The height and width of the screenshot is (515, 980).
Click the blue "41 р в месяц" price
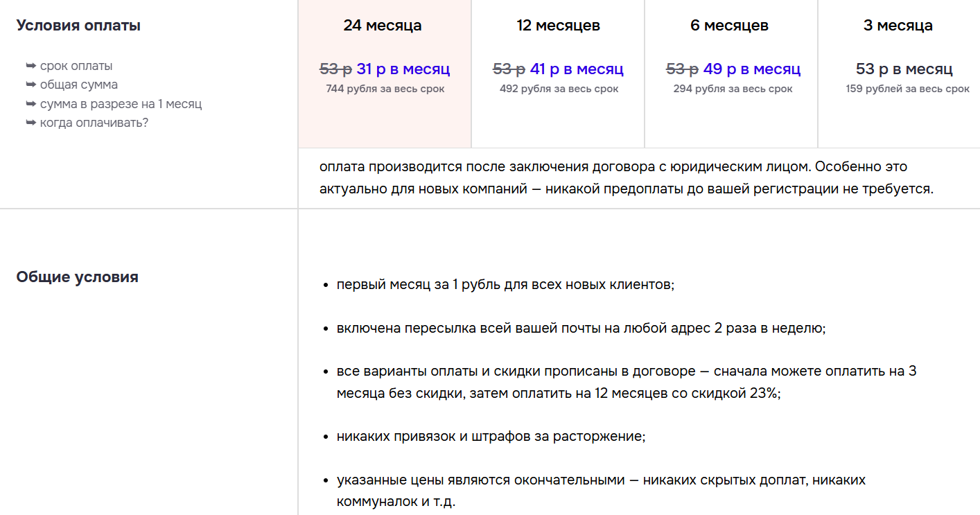[577, 69]
